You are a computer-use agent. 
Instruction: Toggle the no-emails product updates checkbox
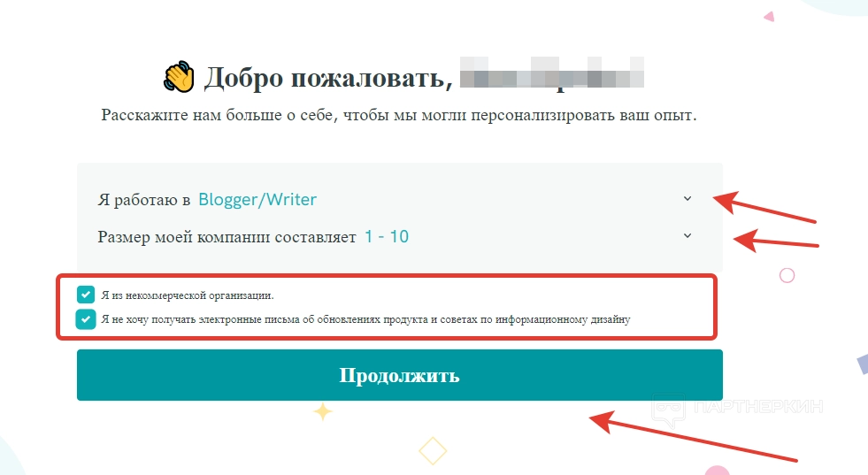click(x=86, y=319)
